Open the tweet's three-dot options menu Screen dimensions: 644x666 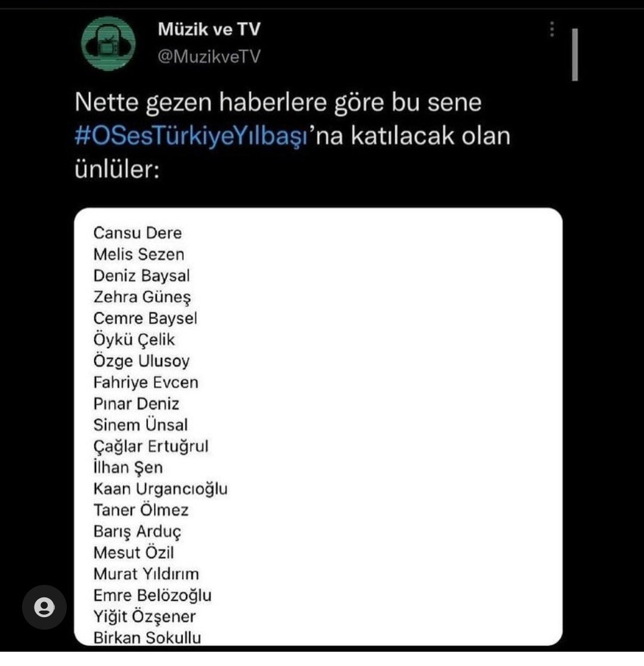(x=552, y=29)
